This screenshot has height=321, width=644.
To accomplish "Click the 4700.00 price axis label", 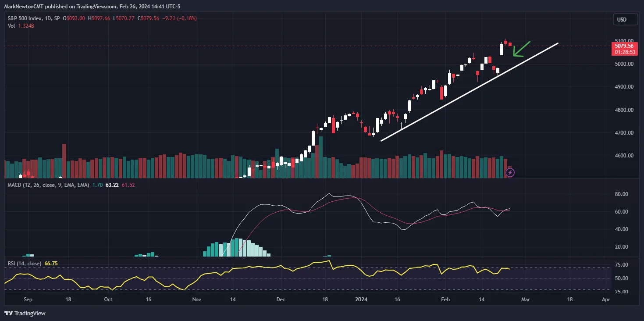I will pyautogui.click(x=624, y=132).
